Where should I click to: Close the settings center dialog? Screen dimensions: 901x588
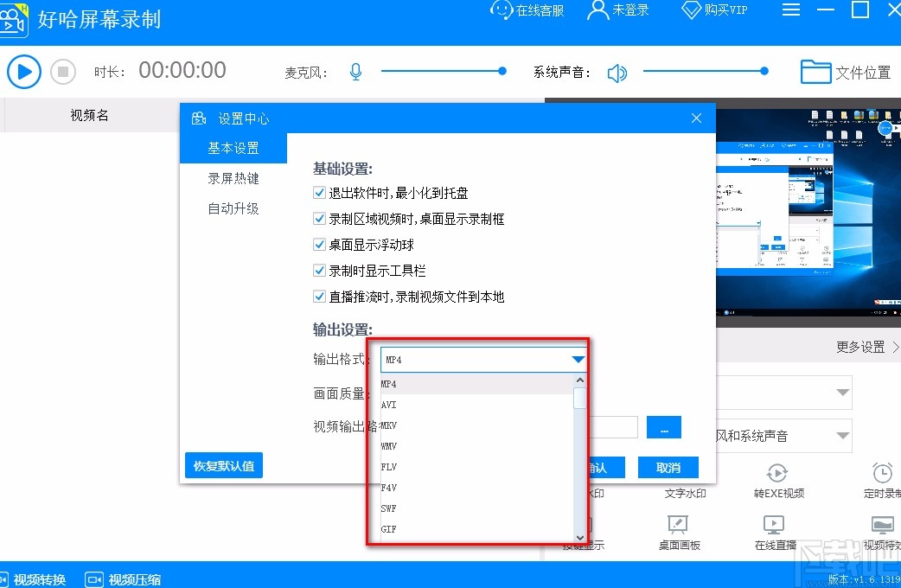click(696, 118)
